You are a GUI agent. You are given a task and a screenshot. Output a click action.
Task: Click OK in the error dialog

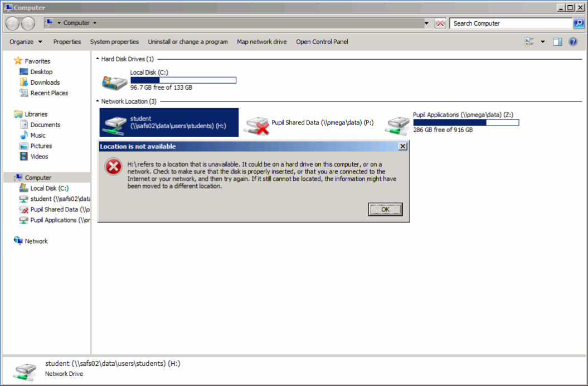[386, 210]
